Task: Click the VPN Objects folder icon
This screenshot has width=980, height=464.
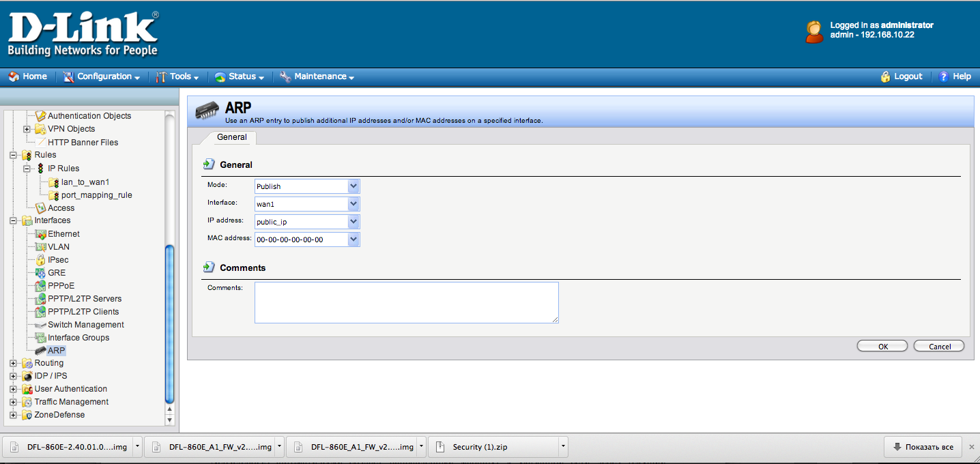Action: click(40, 129)
